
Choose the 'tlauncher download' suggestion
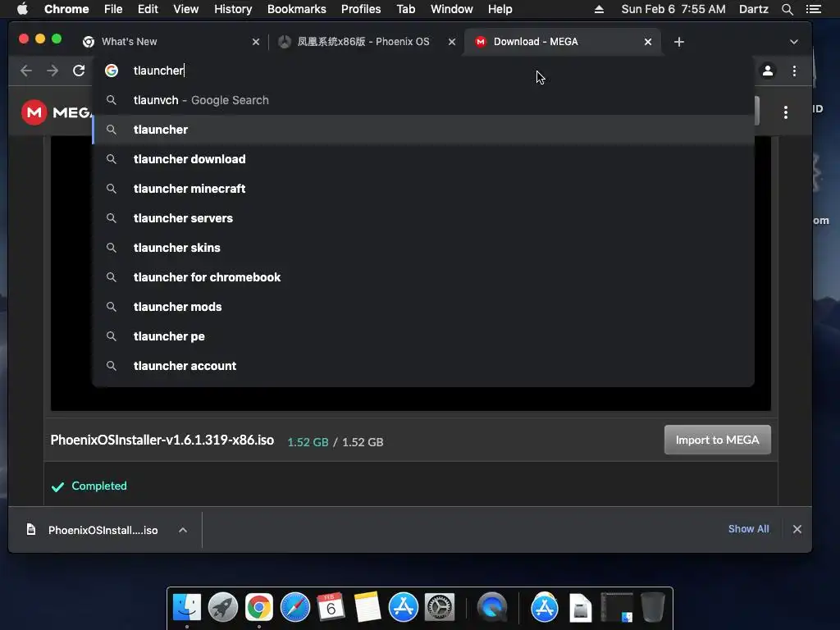tap(423, 159)
